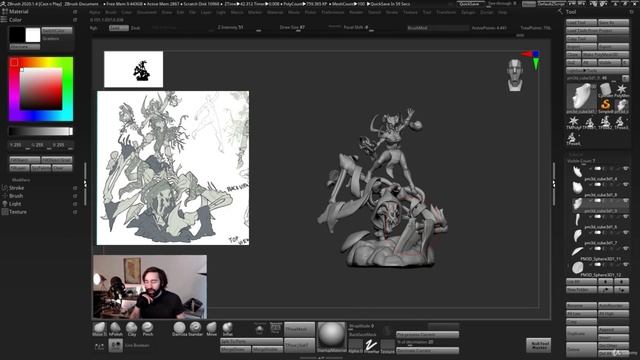
Task: Open the Alpha Off selector
Action: [356, 346]
